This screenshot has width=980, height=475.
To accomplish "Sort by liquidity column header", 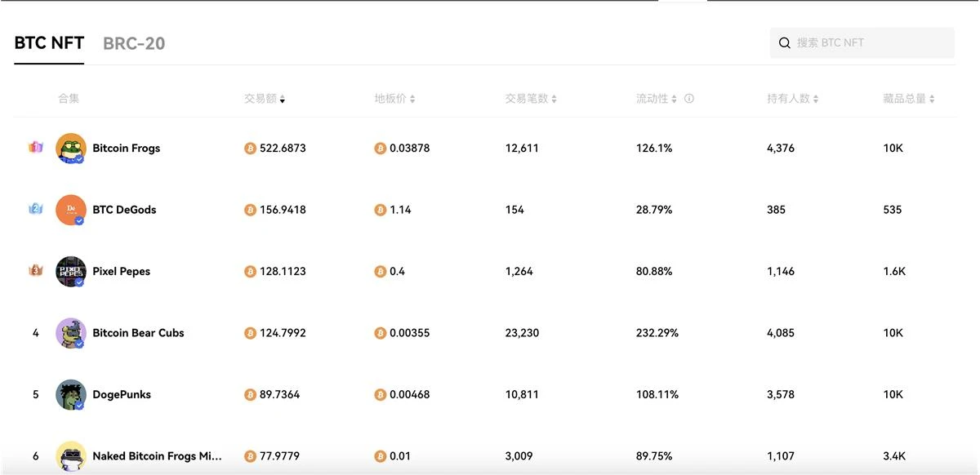I will (x=657, y=99).
